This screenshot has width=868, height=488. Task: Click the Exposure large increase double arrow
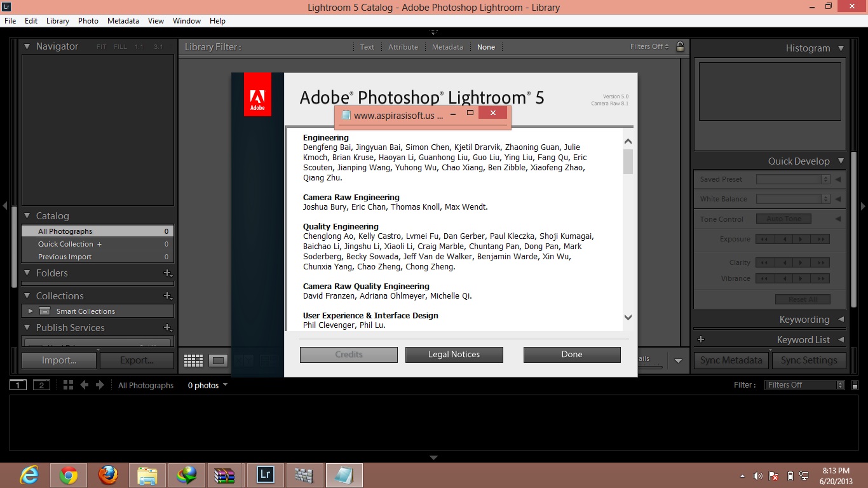click(x=820, y=239)
